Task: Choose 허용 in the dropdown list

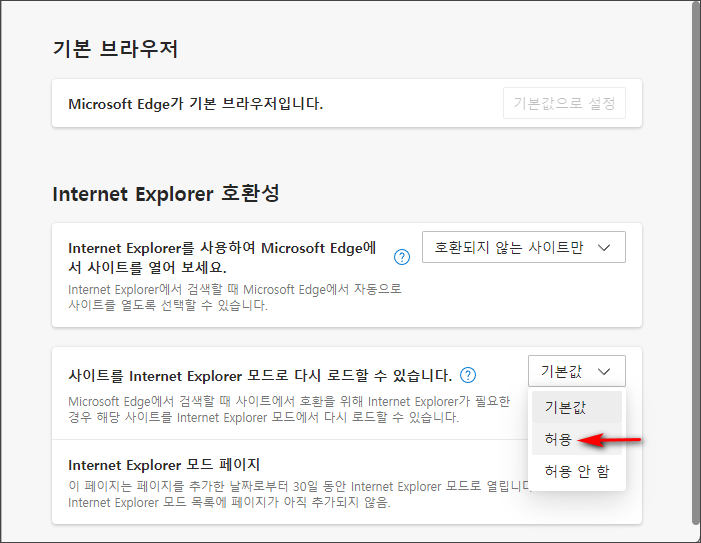Action: (577, 439)
